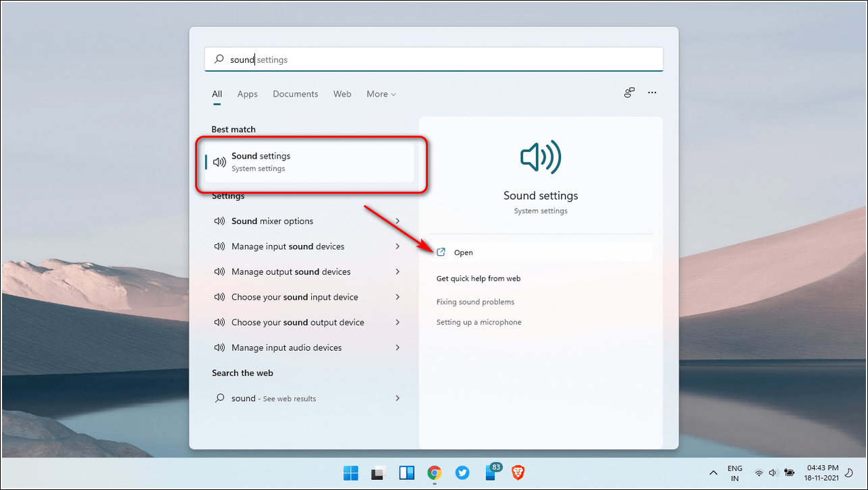Click the magnifier icon in the search box

[x=219, y=59]
